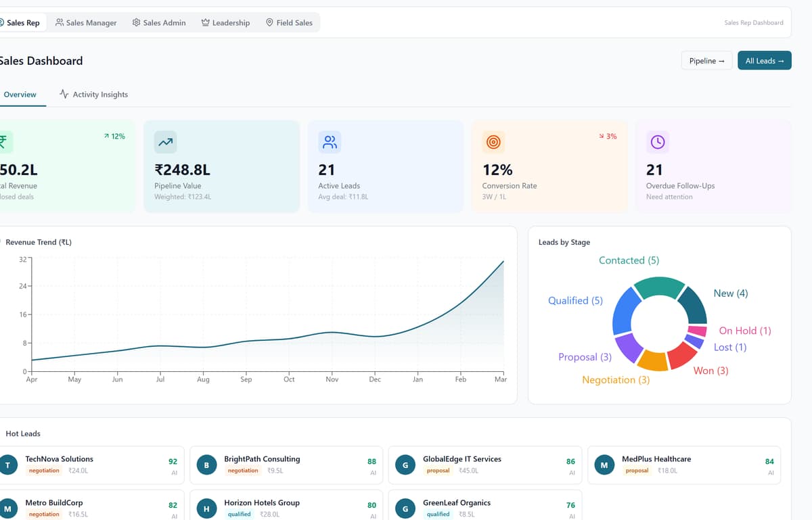The width and height of the screenshot is (812, 520).
Task: Open the Metro BuildCorp lead card
Action: [x=91, y=505]
